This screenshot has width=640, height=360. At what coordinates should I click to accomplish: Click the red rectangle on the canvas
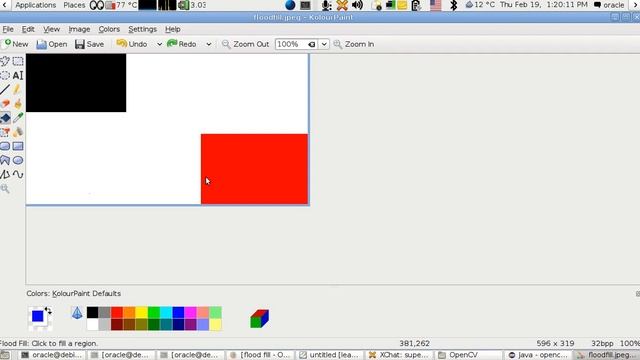point(254,169)
